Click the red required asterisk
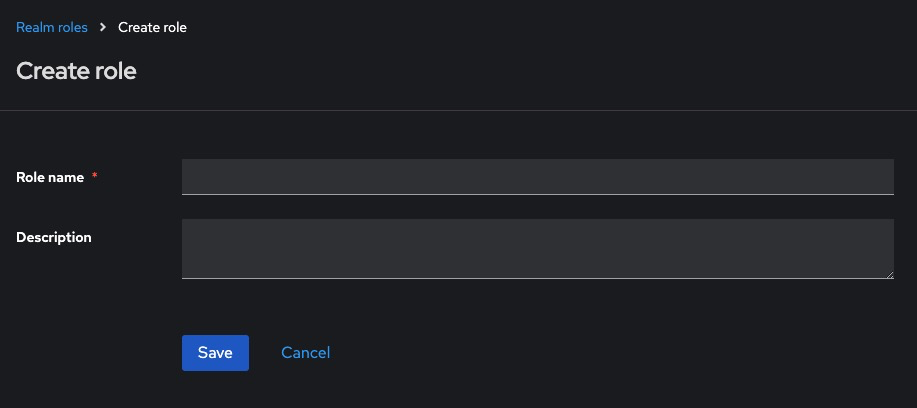 point(95,177)
